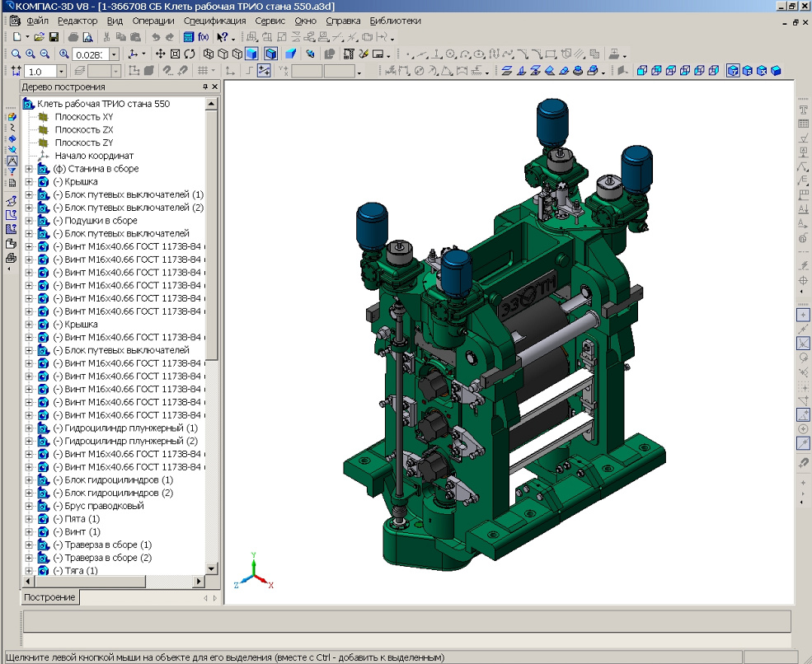Click the Save document icon
The width and height of the screenshot is (812, 664).
coord(54,37)
